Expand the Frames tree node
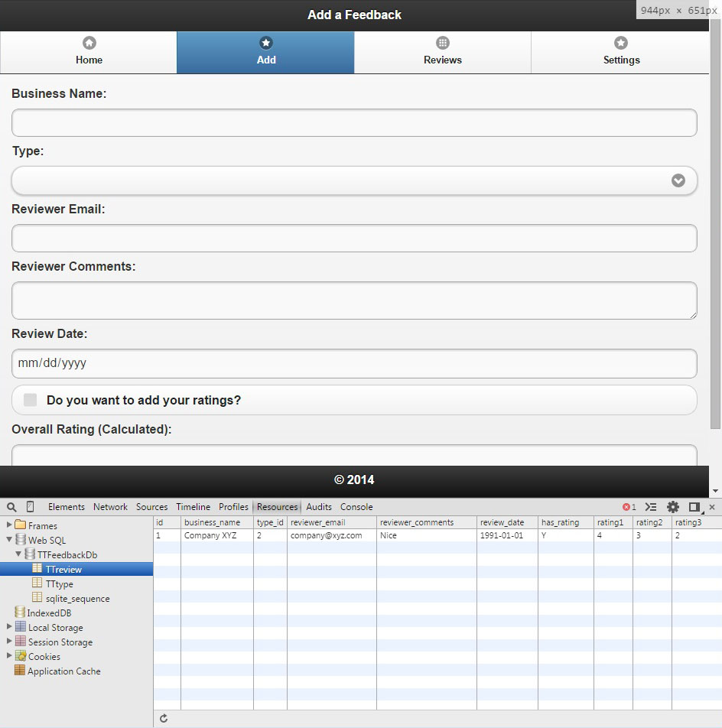 tap(9, 525)
